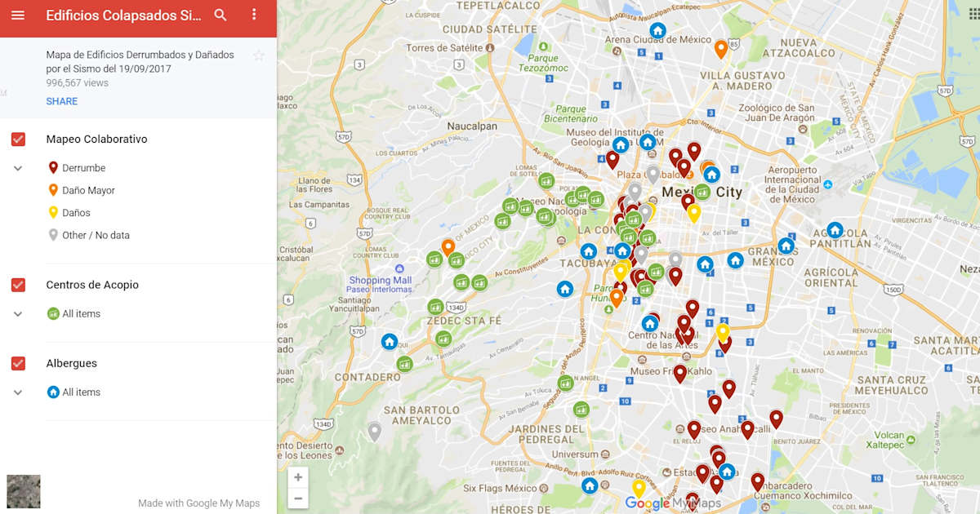This screenshot has width=980, height=514.
Task: Click the yellow marker near Six Flags México
Action: pyautogui.click(x=639, y=488)
